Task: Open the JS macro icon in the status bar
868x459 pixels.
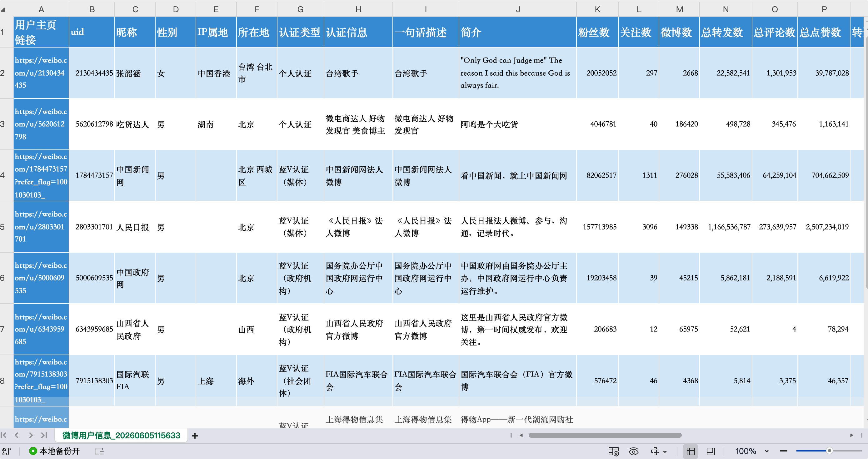Action: coord(6,451)
